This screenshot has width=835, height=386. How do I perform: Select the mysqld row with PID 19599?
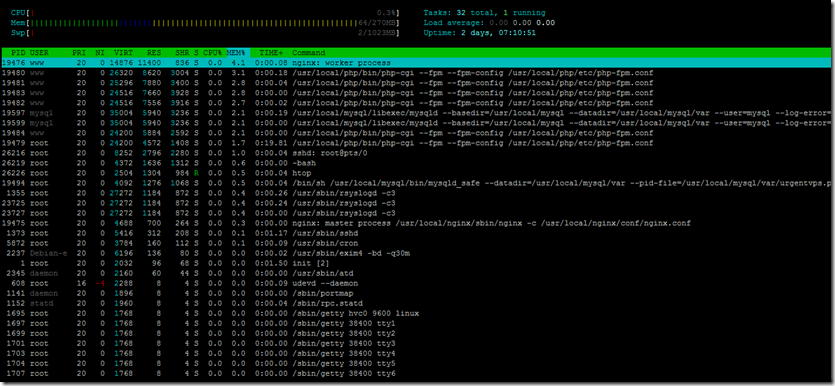[416, 123]
